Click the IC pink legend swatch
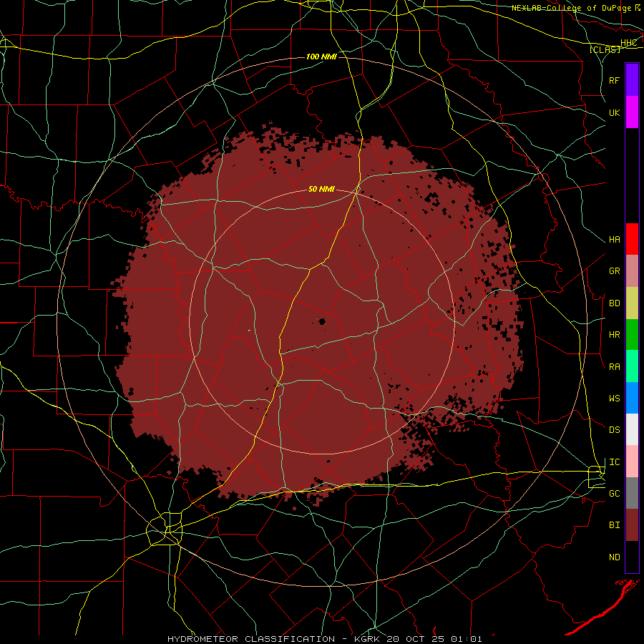644x644 pixels. point(632,462)
